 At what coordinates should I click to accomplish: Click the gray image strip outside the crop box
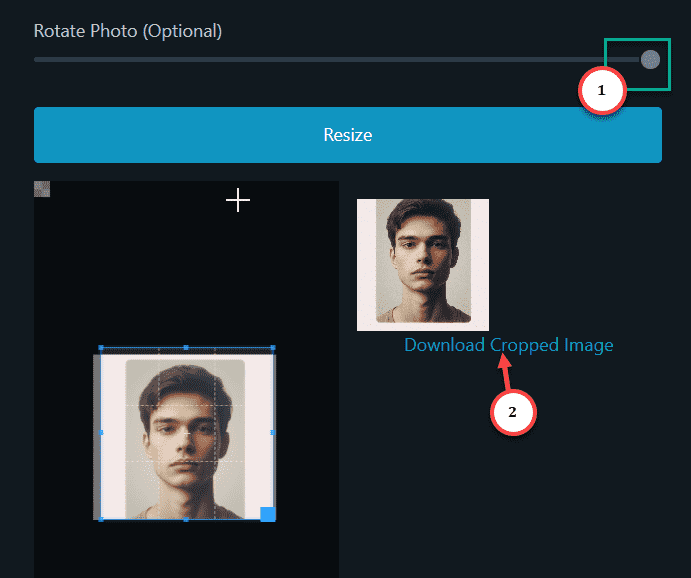97,436
